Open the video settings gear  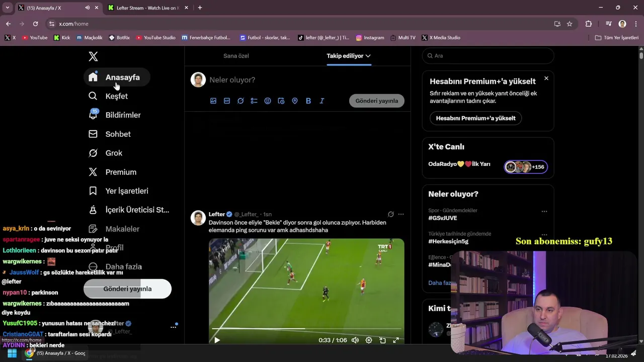(x=369, y=340)
